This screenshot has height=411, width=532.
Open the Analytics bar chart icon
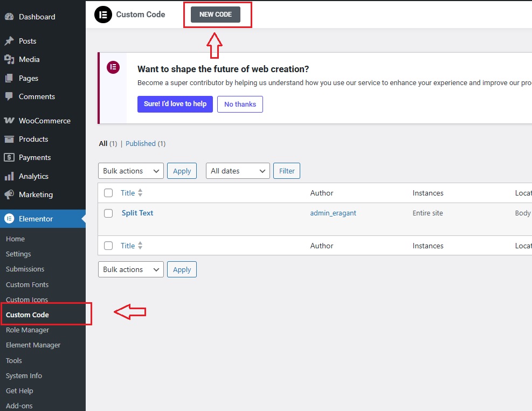(x=13, y=176)
